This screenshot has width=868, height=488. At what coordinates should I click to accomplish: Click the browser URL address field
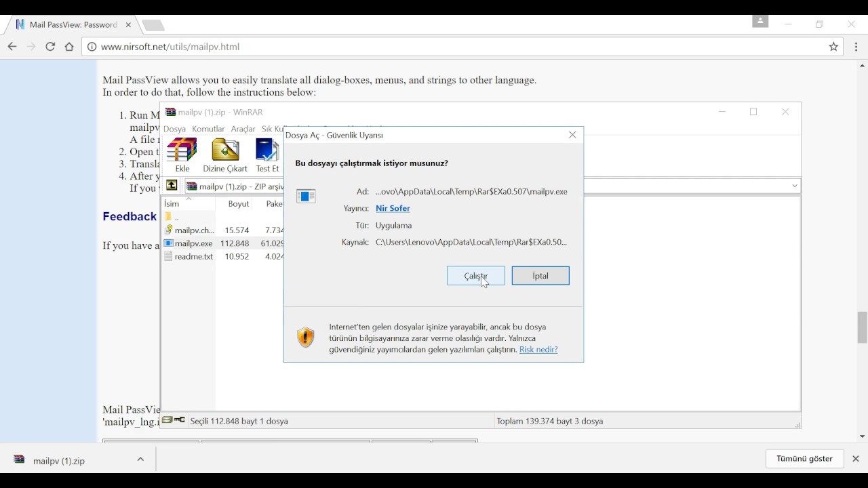[x=462, y=47]
